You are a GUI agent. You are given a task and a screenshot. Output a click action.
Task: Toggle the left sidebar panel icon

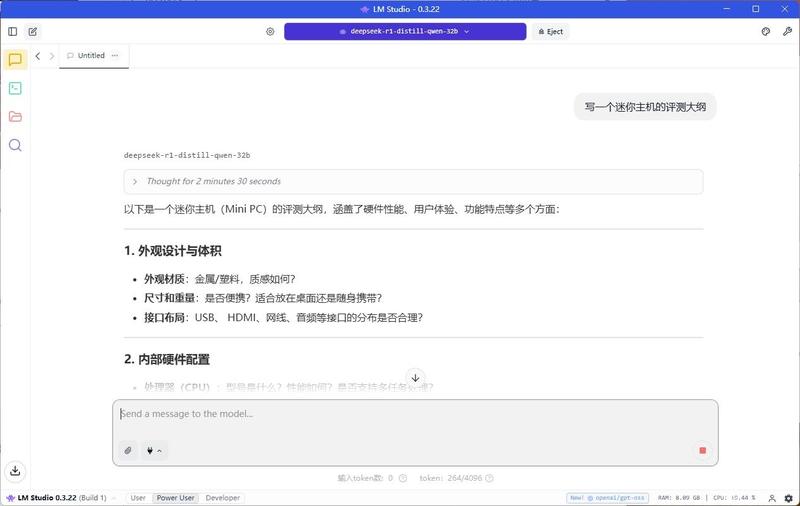pyautogui.click(x=13, y=32)
